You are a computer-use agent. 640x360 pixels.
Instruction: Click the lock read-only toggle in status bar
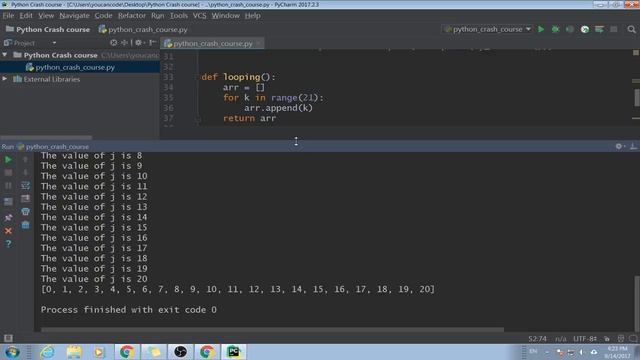coord(607,338)
